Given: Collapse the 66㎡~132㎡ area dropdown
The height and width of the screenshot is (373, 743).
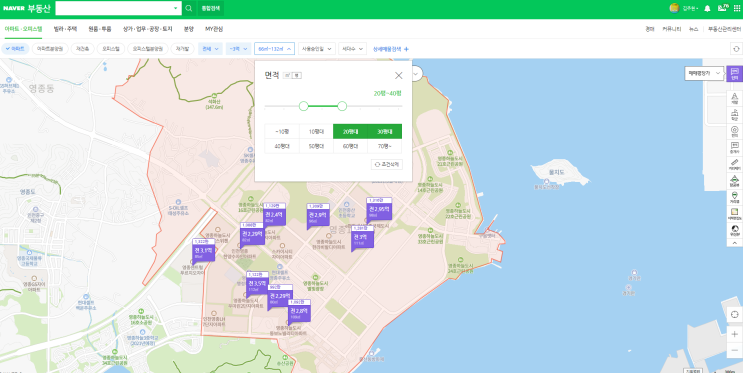Looking at the screenshot, I should [x=274, y=48].
